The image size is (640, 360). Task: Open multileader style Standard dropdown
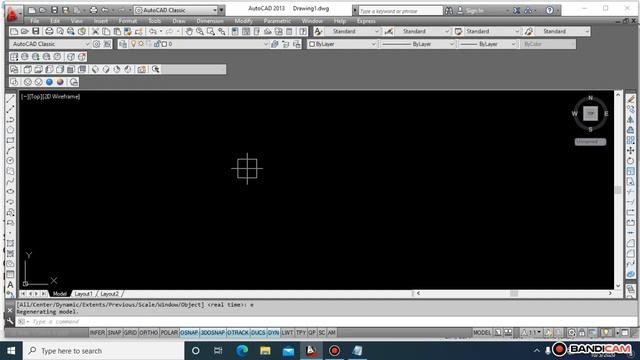(x=587, y=31)
